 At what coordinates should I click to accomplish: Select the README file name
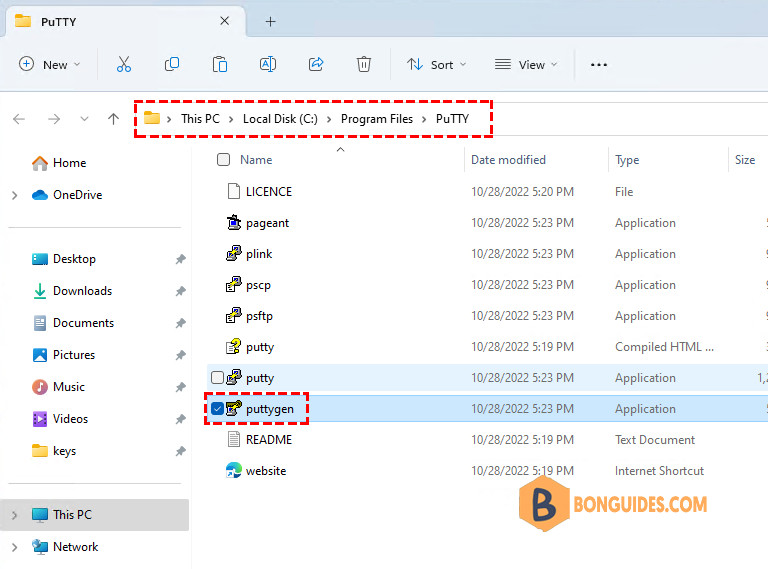[x=268, y=440]
